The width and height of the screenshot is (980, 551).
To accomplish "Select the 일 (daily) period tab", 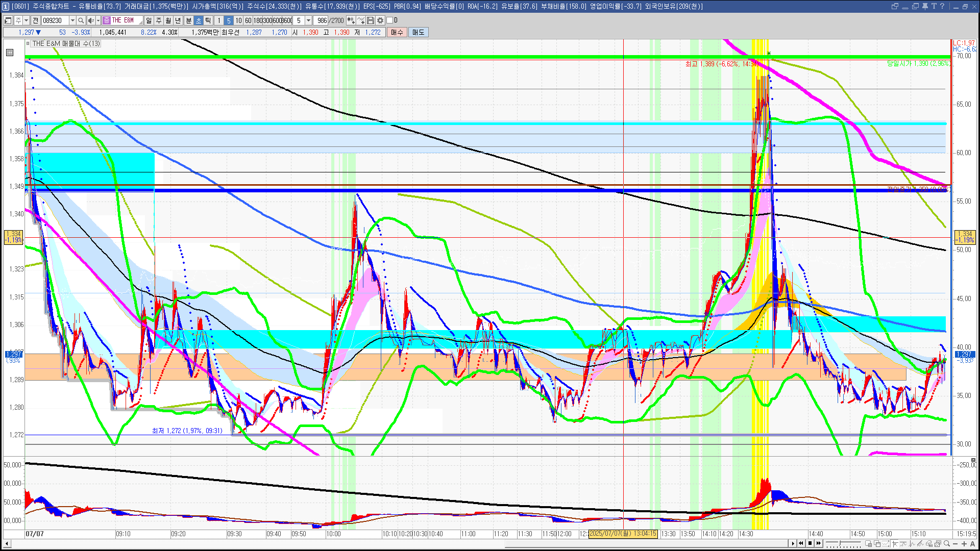I will pos(149,20).
